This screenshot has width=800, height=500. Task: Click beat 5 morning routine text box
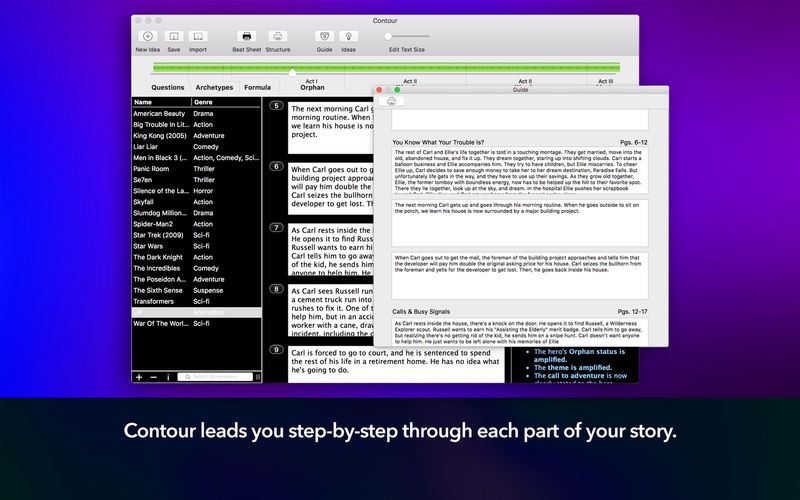point(331,128)
